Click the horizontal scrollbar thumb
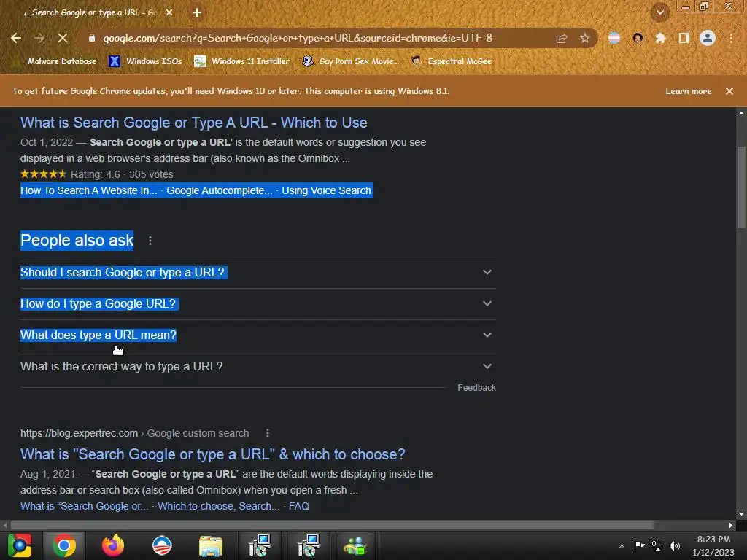Screen dimensions: 747x560 (332, 525)
